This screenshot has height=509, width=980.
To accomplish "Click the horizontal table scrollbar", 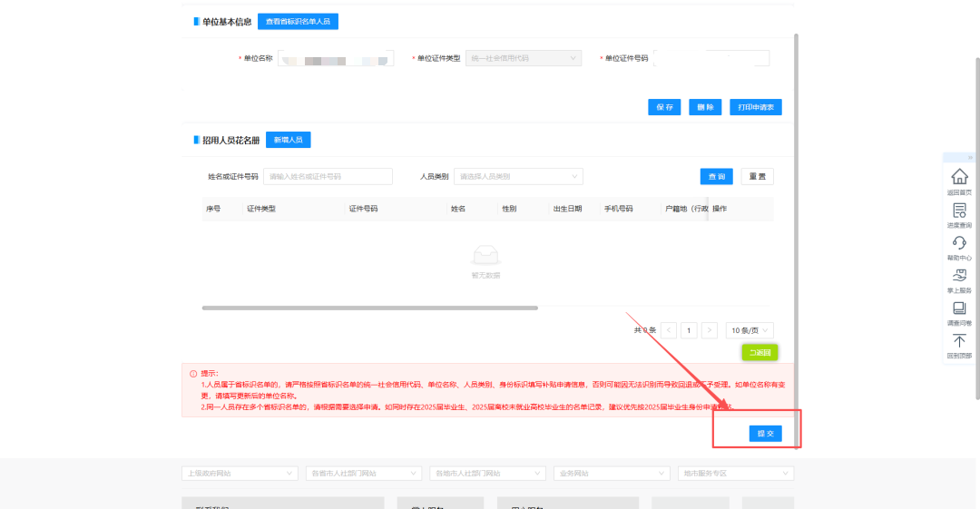I will coord(370,308).
